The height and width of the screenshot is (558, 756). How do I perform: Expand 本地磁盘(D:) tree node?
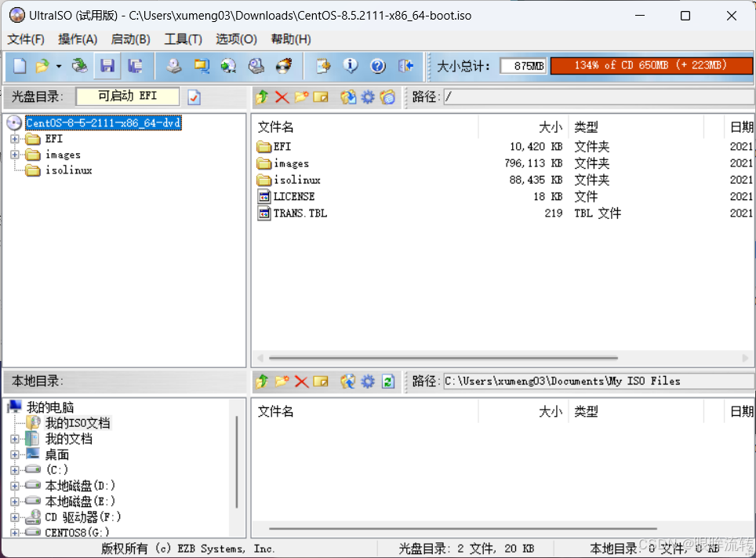click(14, 486)
